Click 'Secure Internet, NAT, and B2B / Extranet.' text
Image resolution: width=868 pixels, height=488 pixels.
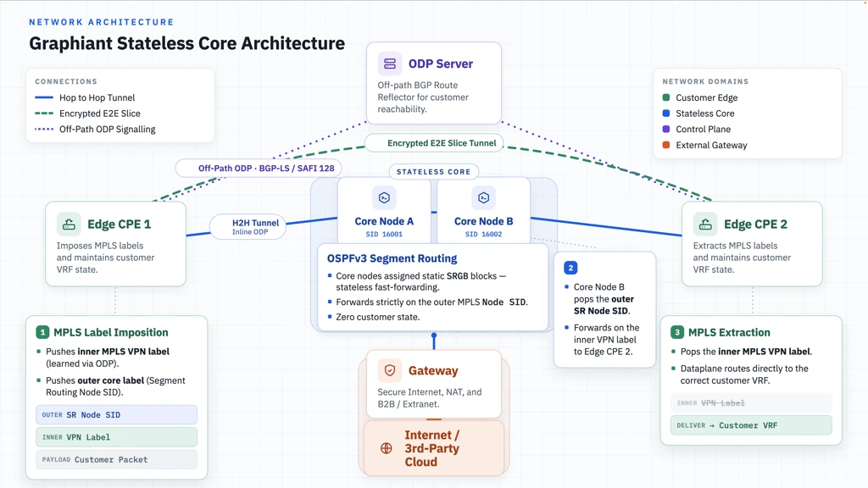pos(430,398)
